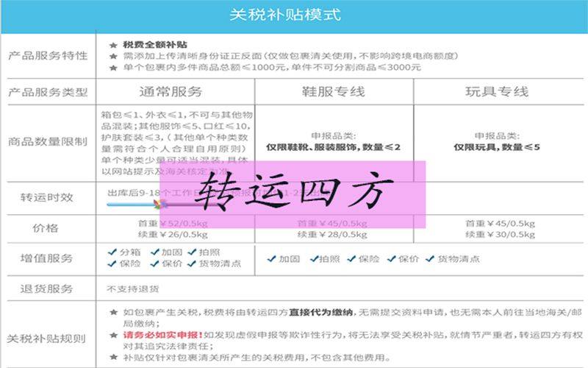Click the 价格 row label
The width and height of the screenshot is (588, 368).
[46, 228]
